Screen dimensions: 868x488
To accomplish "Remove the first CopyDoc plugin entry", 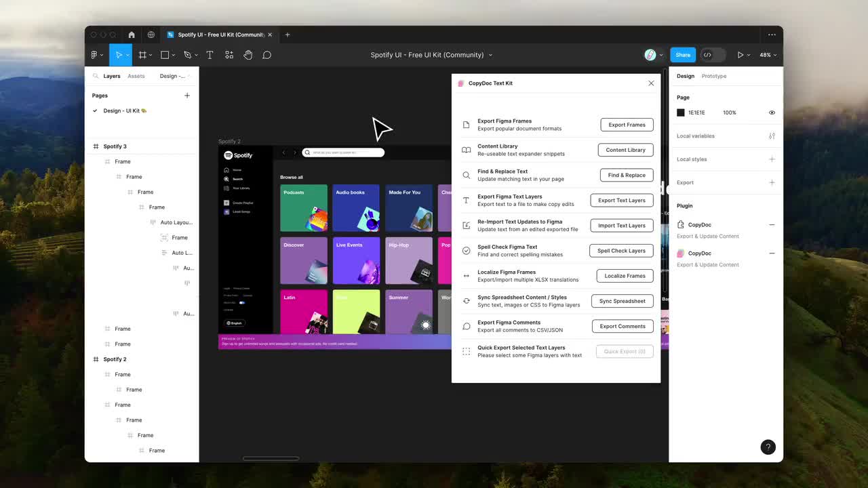I will pos(772,225).
